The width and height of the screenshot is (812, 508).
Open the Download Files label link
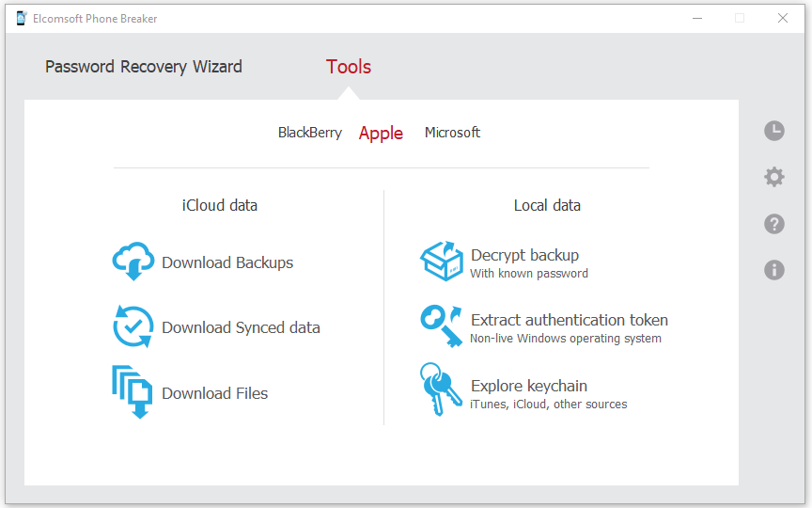click(x=215, y=393)
